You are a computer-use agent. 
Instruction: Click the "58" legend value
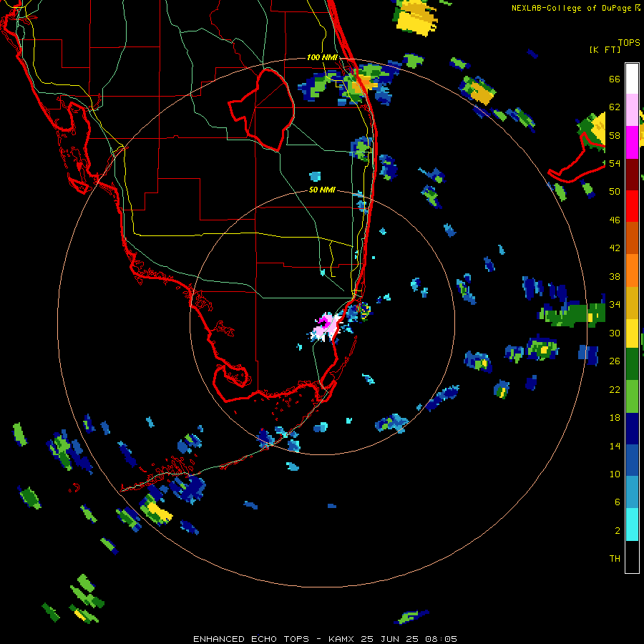point(615,135)
